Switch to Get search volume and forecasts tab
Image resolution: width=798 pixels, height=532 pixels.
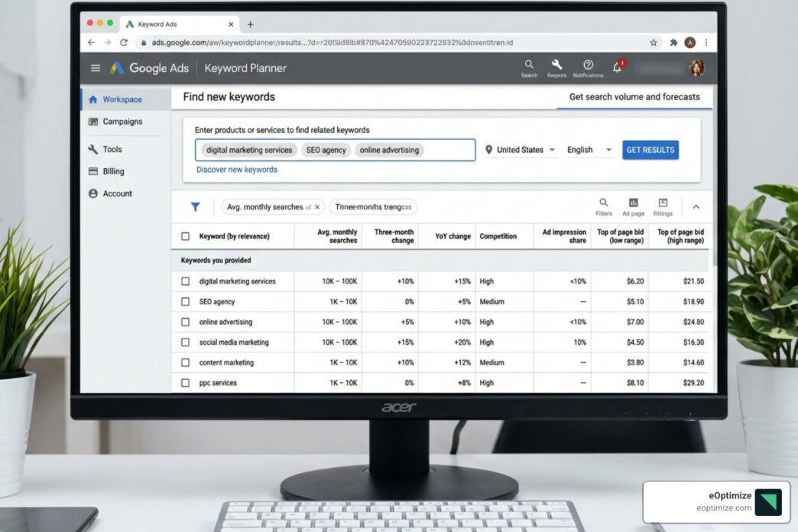tap(634, 97)
